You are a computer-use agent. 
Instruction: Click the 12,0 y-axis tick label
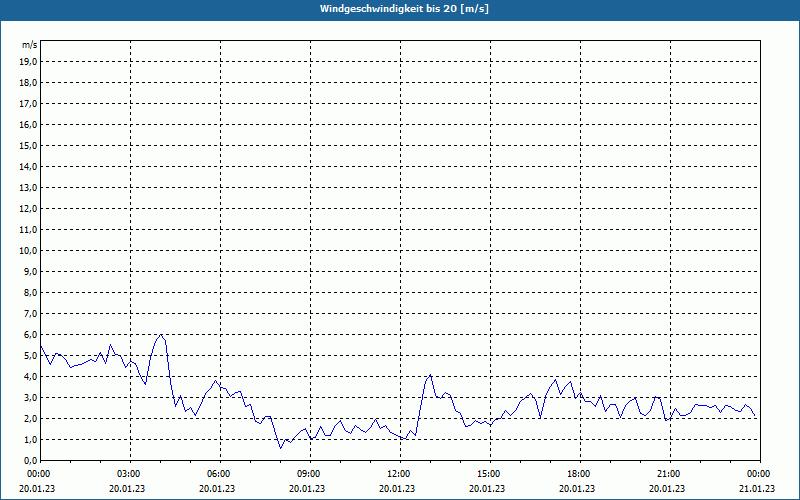[x=28, y=209]
